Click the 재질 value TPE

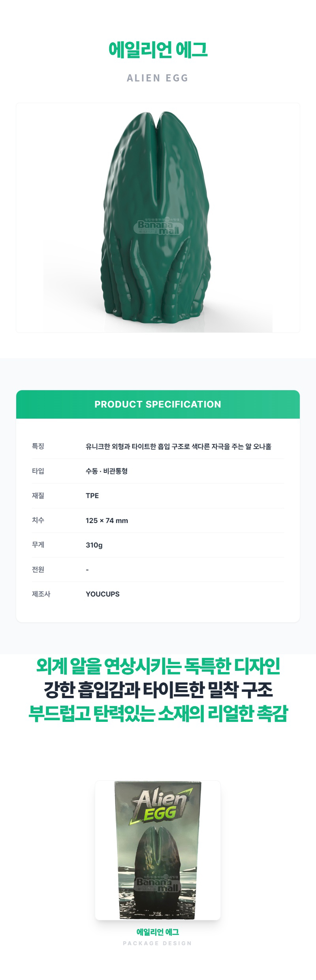[x=92, y=496]
